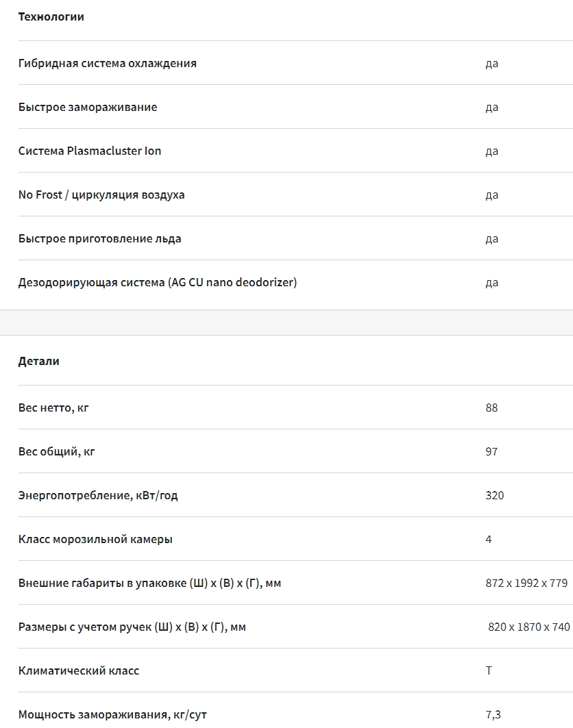
Task: Click the Быстрое замораживание label
Action: click(88, 108)
